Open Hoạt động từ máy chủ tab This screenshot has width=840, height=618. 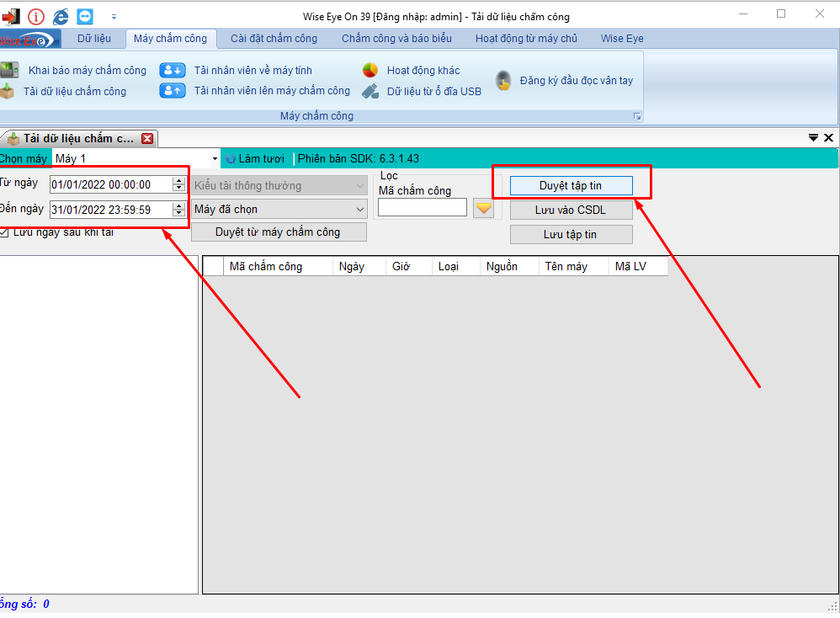click(x=526, y=39)
